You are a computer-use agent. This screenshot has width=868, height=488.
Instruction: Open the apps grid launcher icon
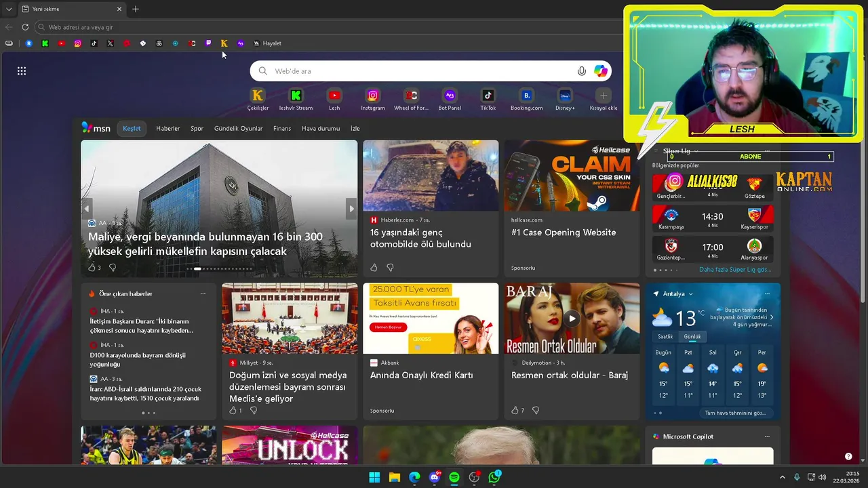(x=22, y=70)
